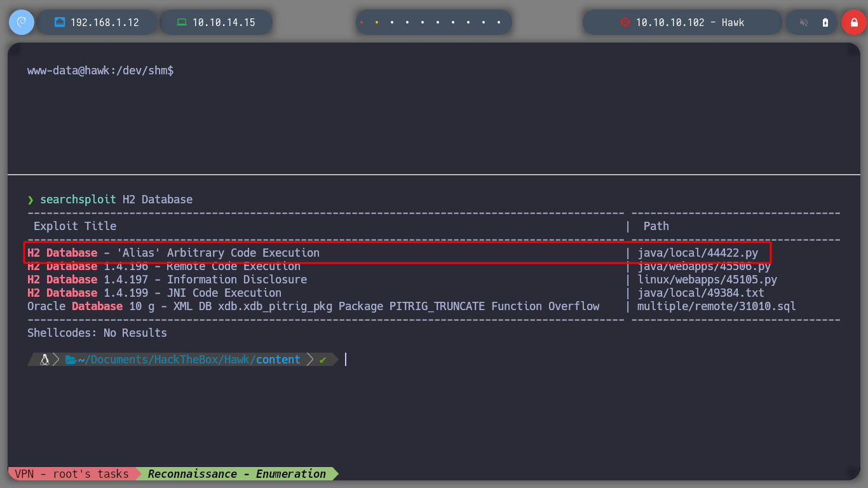This screenshot has width=868, height=488.
Task: Switch to the last workspace dot
Action: 499,22
